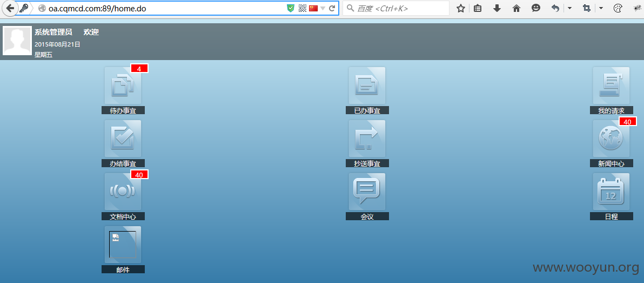Click the user avatar picture
This screenshot has height=283, width=644.
pyautogui.click(x=17, y=40)
